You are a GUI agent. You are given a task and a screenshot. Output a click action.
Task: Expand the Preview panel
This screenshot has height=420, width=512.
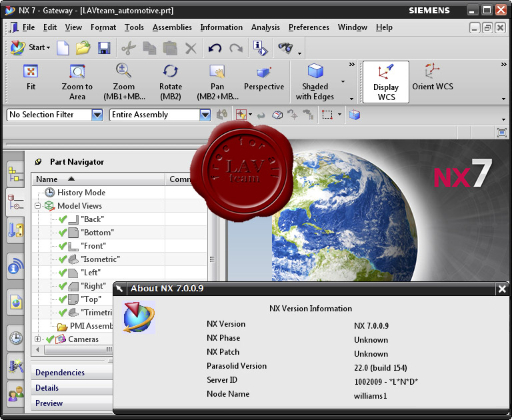tap(72, 403)
